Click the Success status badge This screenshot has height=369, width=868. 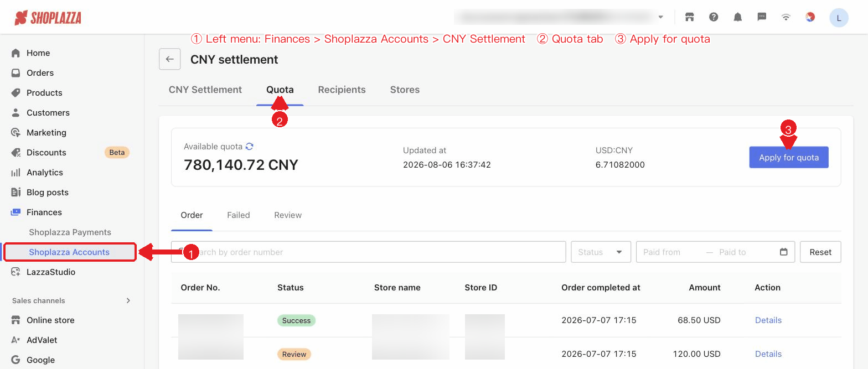(x=297, y=320)
